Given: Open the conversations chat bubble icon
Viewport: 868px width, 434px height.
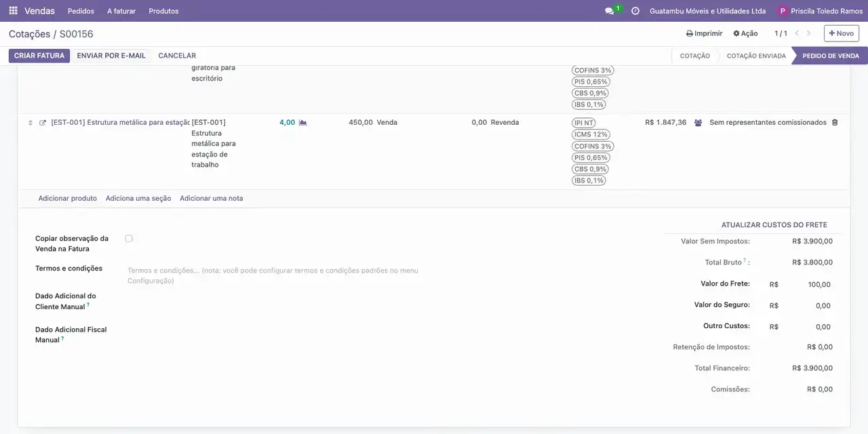Looking at the screenshot, I should (609, 11).
